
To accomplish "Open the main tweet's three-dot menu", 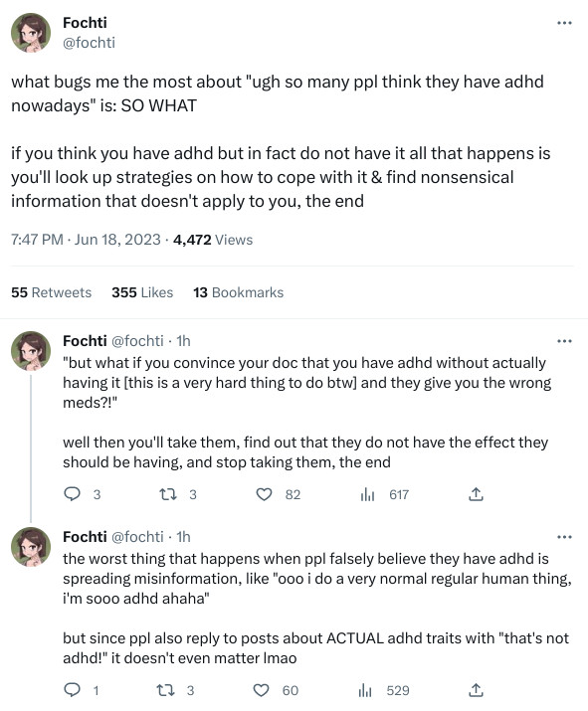I will [564, 23].
